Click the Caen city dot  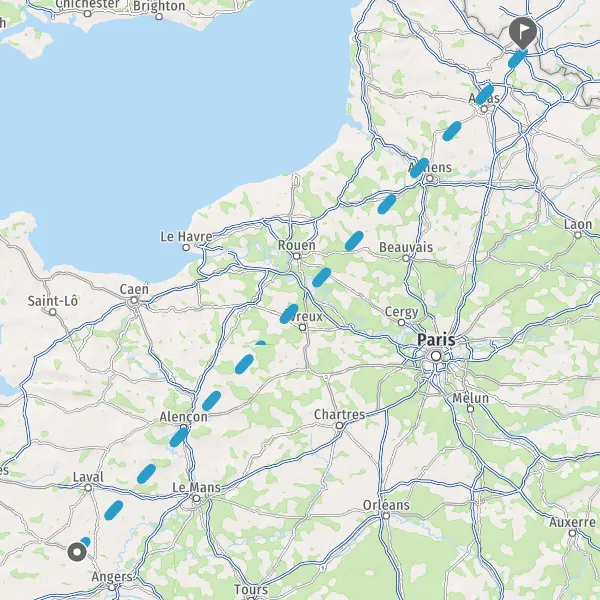click(134, 300)
